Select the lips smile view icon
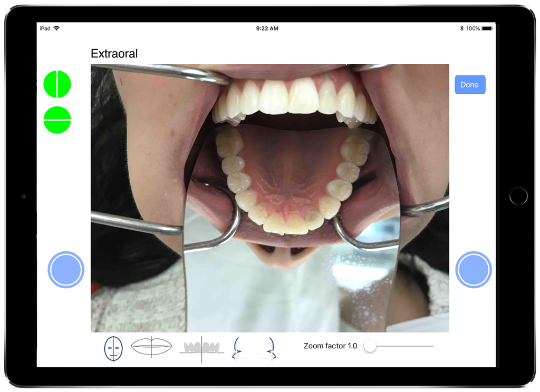 pyautogui.click(x=151, y=347)
